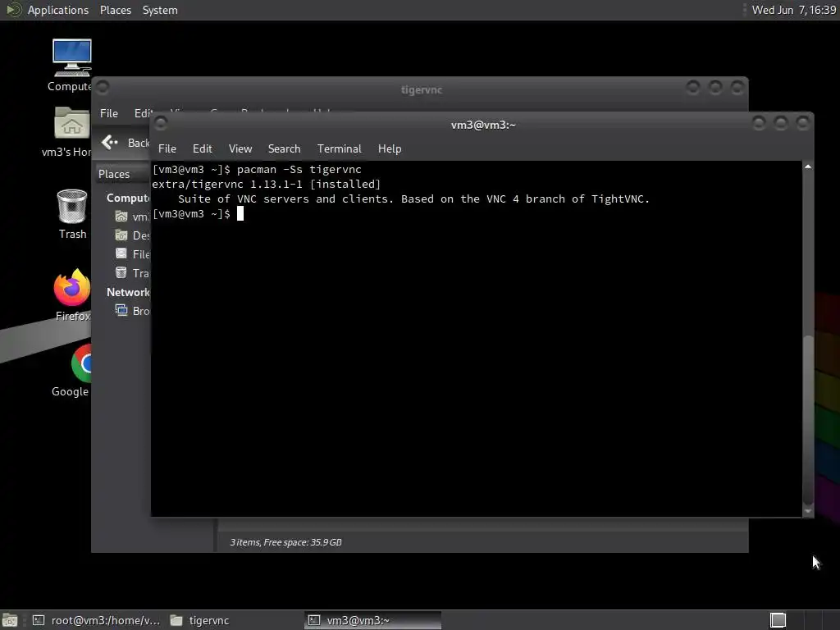Click the 'extra/tigervnc 1.13.1-1 [installed]' line
The image size is (840, 630).
click(267, 185)
